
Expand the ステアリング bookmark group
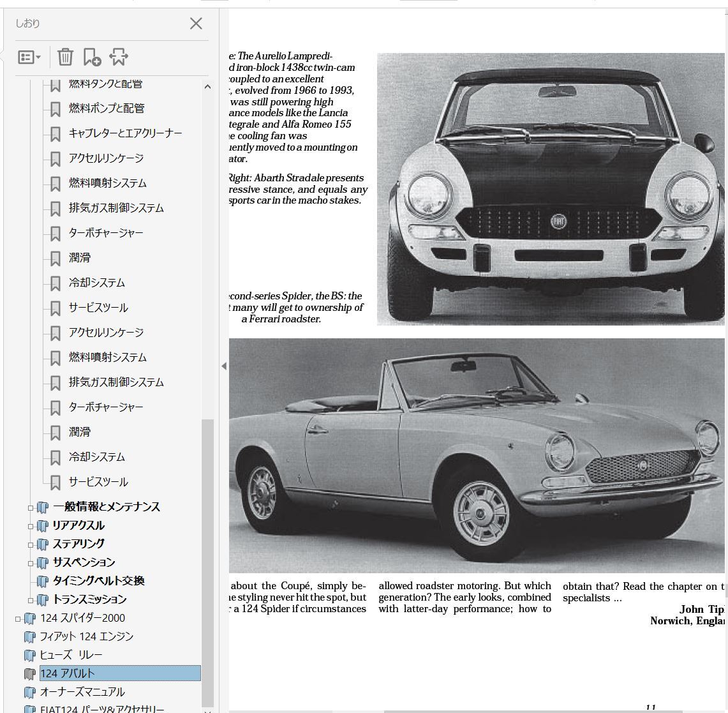[x=31, y=545]
